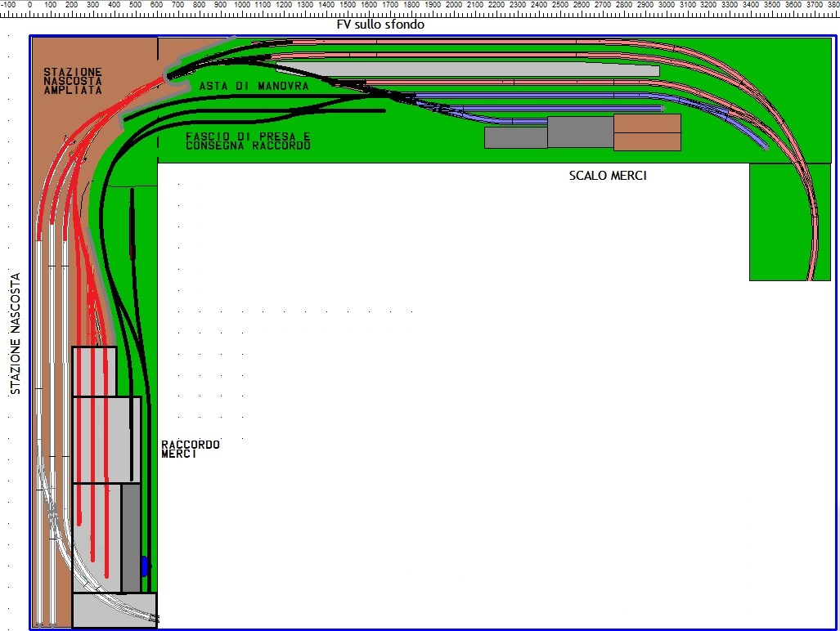The image size is (840, 631).
Task: Click the 'FV sullo sfondo' caption
Action: click(x=380, y=25)
